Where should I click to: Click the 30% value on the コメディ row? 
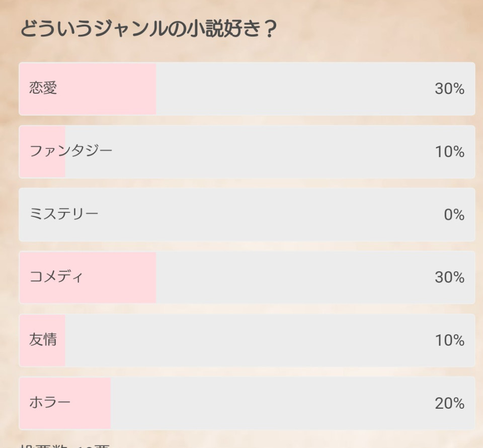click(x=449, y=278)
